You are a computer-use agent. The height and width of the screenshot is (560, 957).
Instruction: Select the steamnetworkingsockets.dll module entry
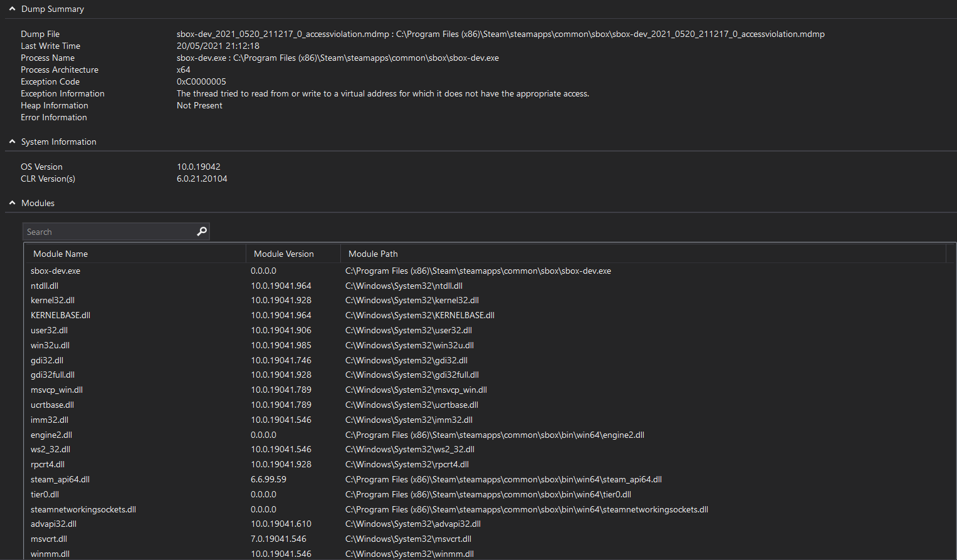click(x=83, y=509)
